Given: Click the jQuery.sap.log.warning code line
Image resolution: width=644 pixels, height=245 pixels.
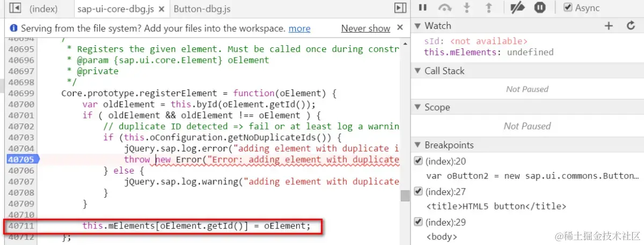Looking at the screenshot, I should (261, 182).
